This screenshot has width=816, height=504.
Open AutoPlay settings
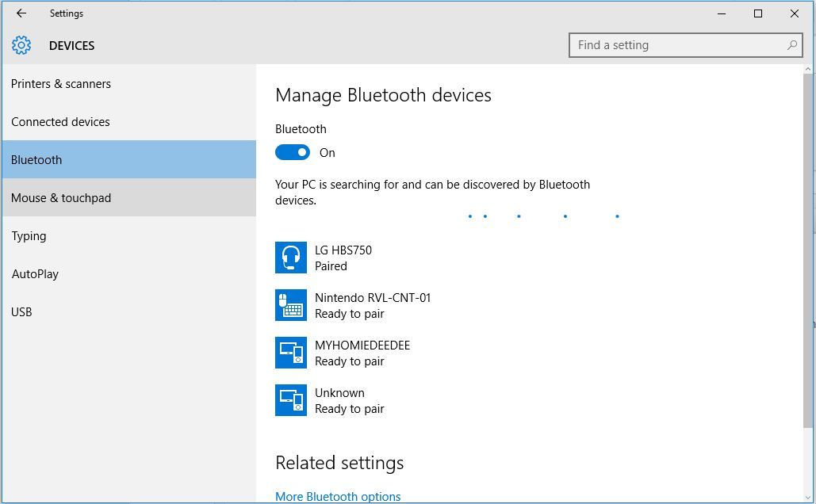(x=35, y=273)
